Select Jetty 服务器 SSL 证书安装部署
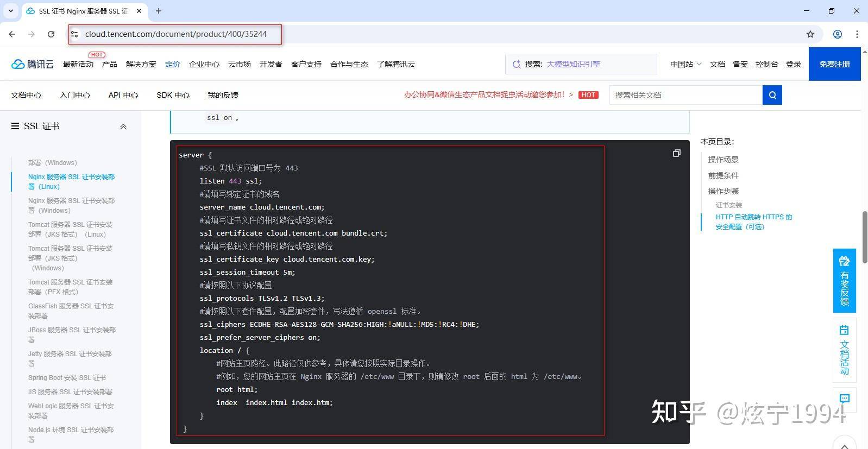Screen dimensions: 868x449 point(70,358)
